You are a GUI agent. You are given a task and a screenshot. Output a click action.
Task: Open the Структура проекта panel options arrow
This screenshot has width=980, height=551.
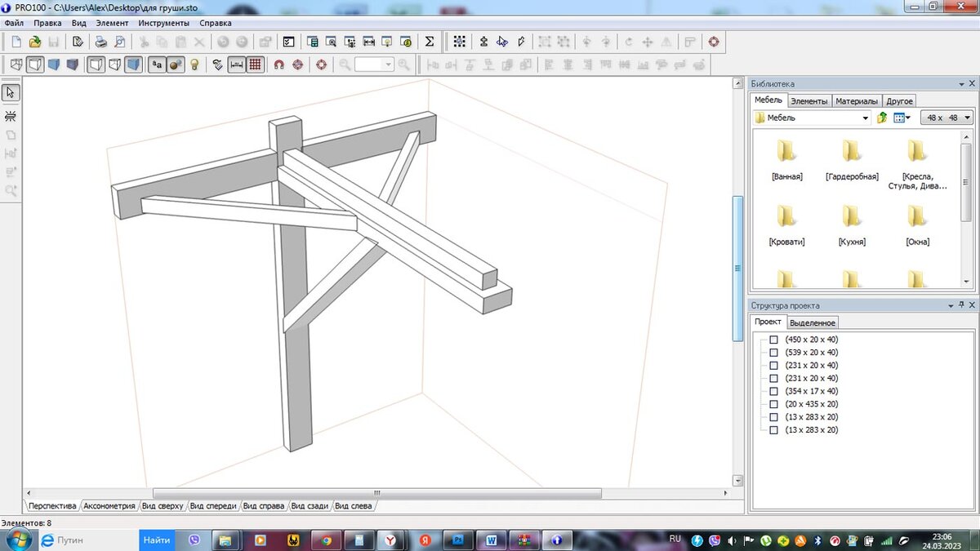click(x=951, y=305)
